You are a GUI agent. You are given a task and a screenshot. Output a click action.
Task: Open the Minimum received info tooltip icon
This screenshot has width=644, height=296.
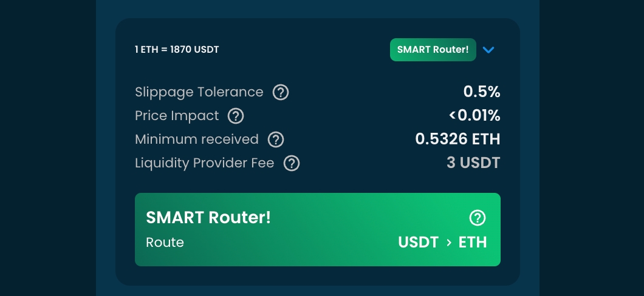coord(276,140)
